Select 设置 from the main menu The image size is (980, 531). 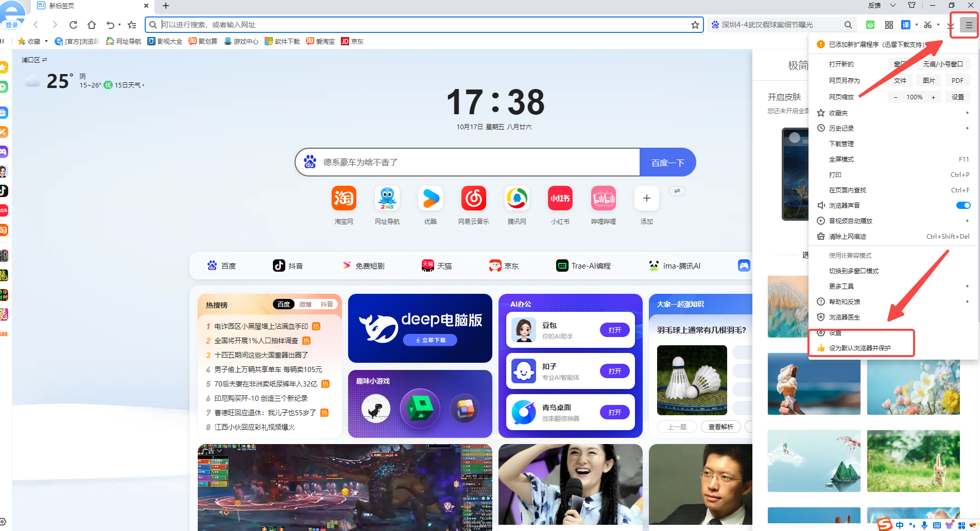(x=835, y=332)
